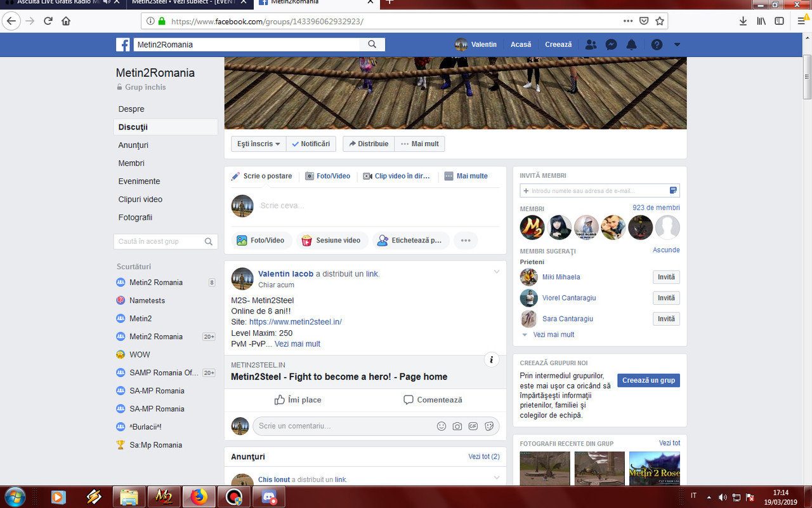Open Anunţuri section in sidebar

(x=133, y=145)
